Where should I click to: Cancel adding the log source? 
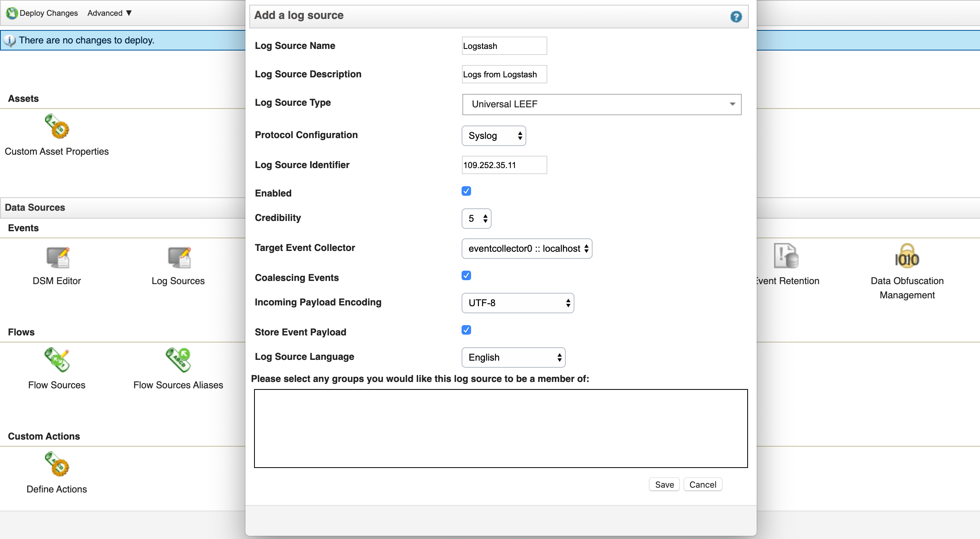point(703,484)
